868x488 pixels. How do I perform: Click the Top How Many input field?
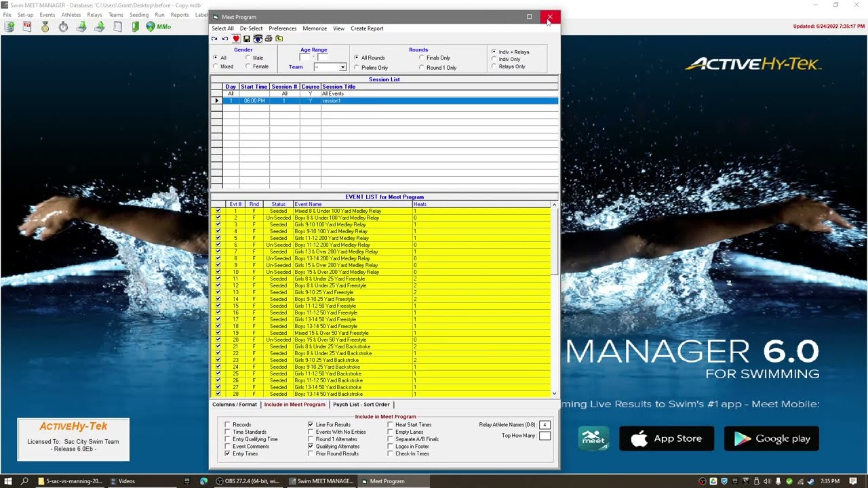pos(545,436)
